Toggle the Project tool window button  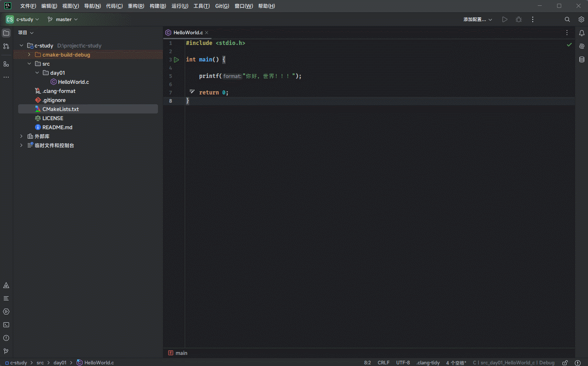[x=6, y=33]
